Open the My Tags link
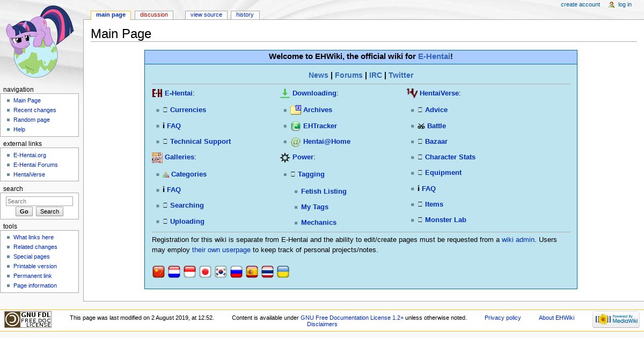The image size is (644, 338). 314,207
